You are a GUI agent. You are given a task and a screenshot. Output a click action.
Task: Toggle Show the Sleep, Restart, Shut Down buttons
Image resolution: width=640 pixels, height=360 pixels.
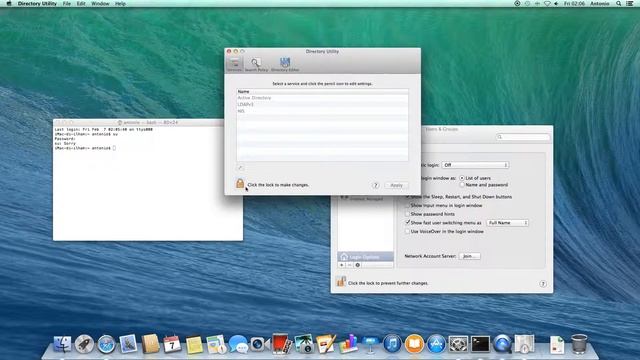(407, 197)
